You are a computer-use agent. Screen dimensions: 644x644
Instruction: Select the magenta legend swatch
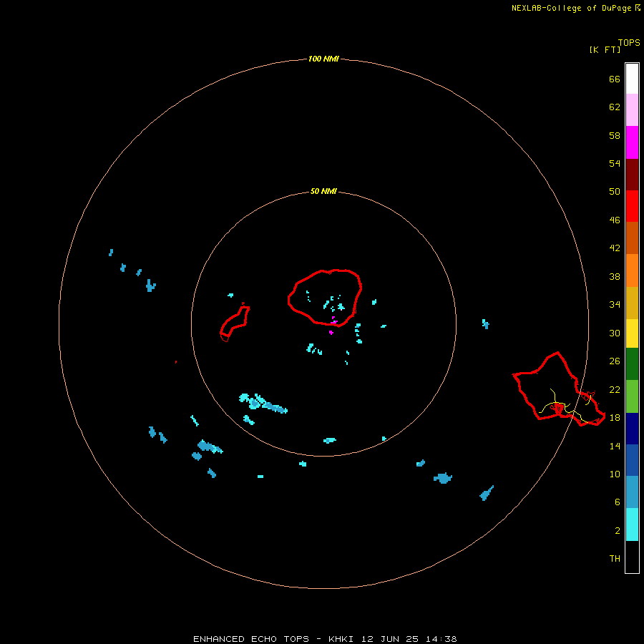[x=632, y=142]
